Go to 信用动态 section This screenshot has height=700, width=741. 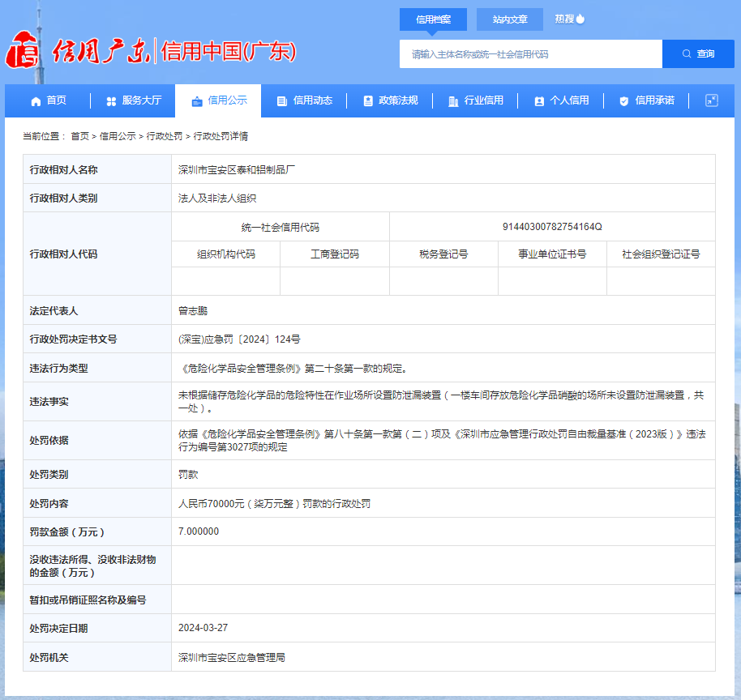point(305,100)
